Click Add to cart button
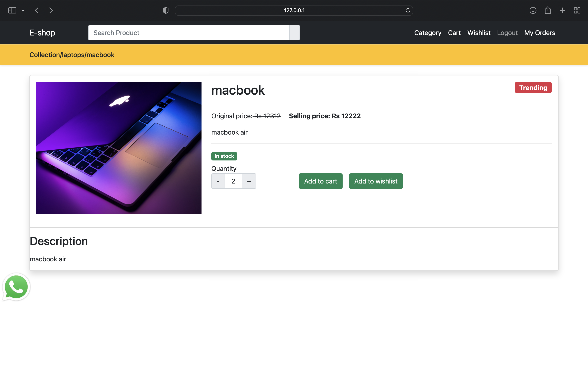 (x=321, y=181)
